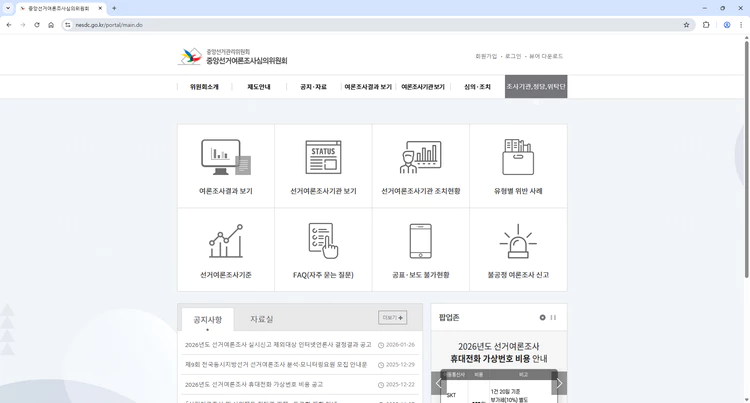This screenshot has width=750, height=403.
Task: Click the 팝업존 heading text
Action: pyautogui.click(x=449, y=317)
